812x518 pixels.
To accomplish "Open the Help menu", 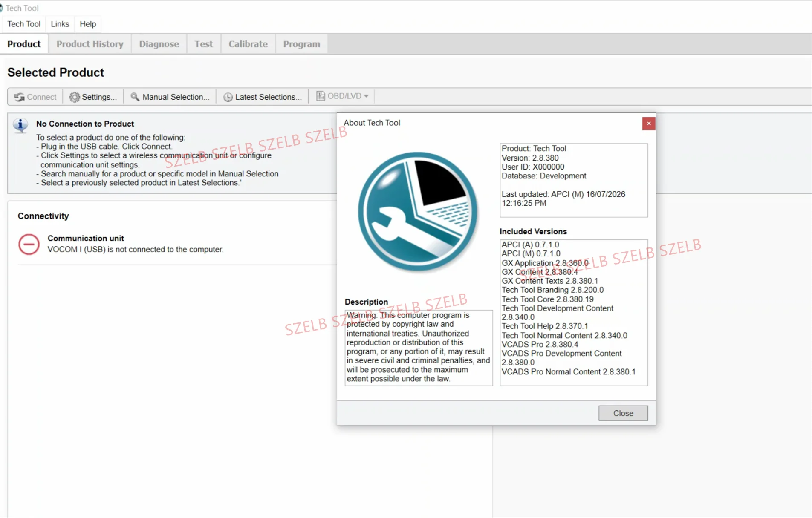I will 88,24.
